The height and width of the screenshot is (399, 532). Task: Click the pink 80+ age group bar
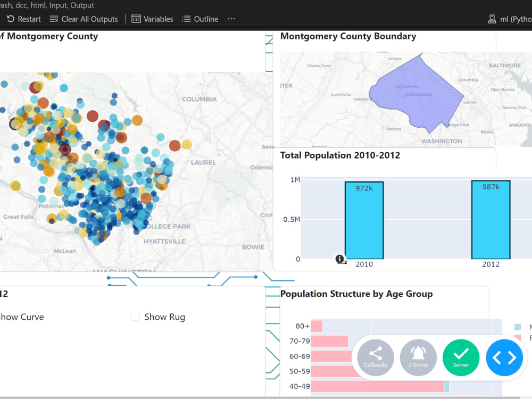point(317,326)
